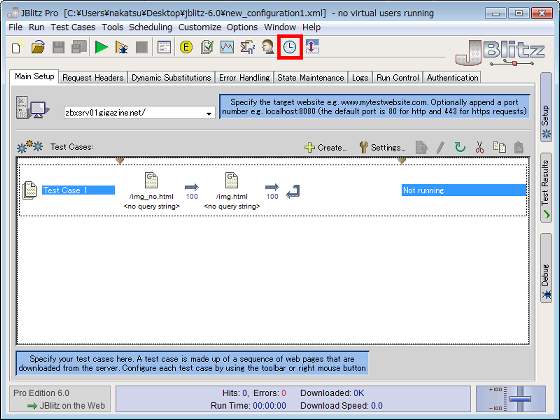Click the yellow E error icon
This screenshot has height=420, width=560.
(186, 47)
